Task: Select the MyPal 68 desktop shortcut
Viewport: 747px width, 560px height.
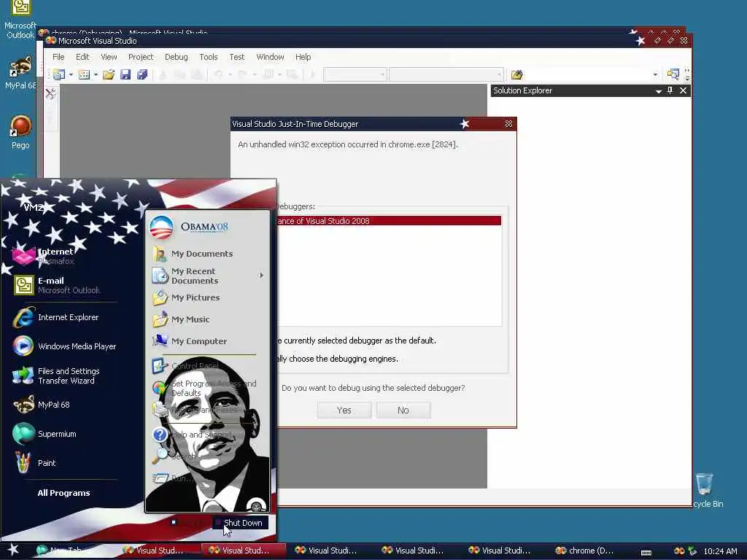Action: (20, 72)
